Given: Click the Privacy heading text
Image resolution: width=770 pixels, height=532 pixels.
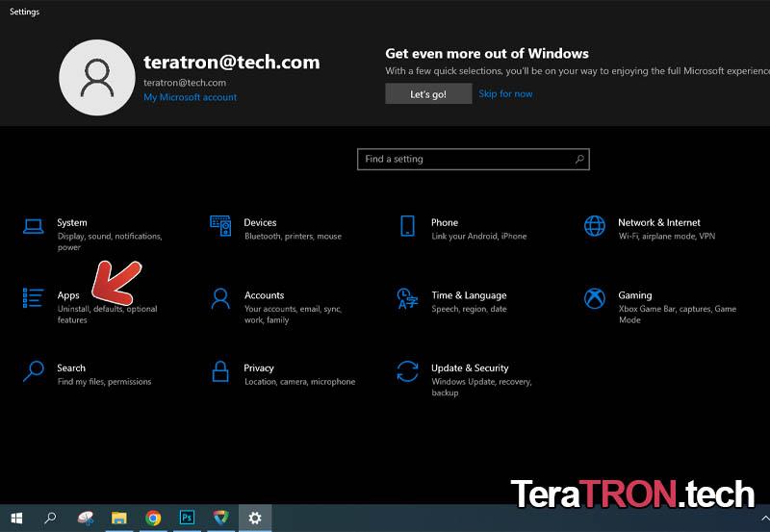Looking at the screenshot, I should pos(259,367).
